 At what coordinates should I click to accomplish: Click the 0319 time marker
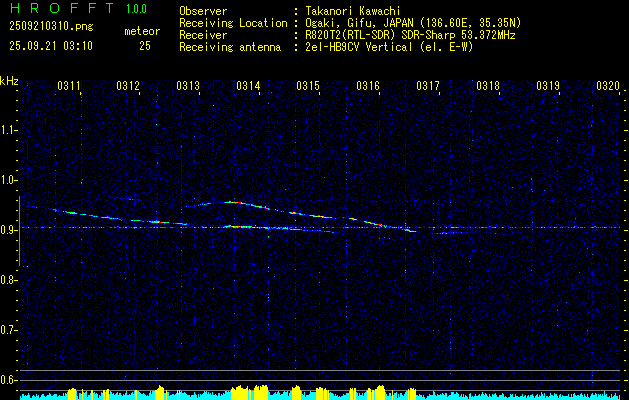click(548, 86)
